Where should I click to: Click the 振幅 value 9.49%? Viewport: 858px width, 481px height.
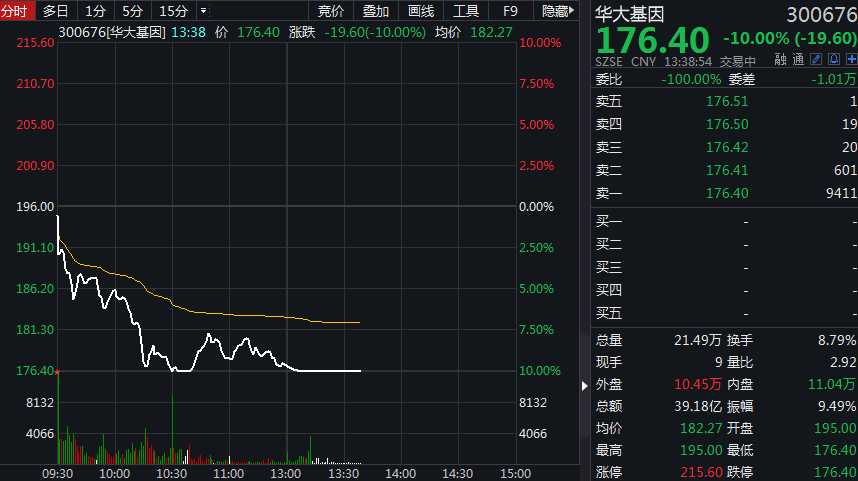pyautogui.click(x=837, y=407)
